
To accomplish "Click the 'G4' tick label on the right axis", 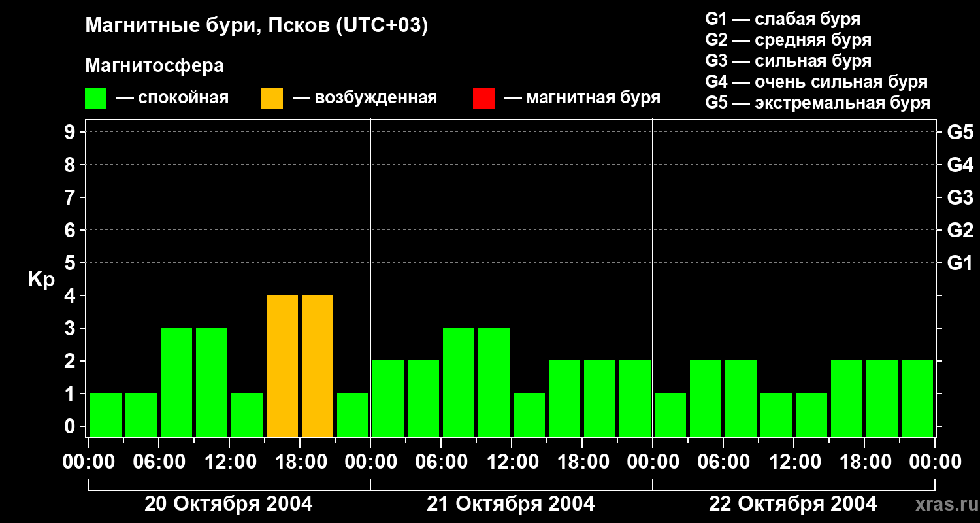I will [960, 165].
